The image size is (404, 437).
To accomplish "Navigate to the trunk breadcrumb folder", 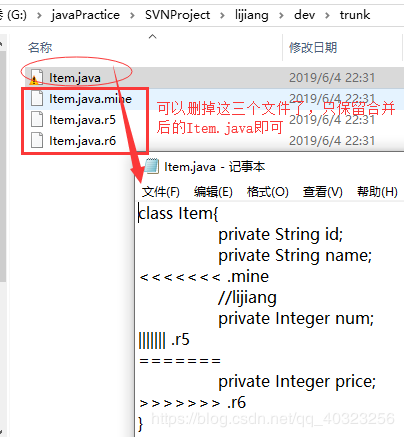I will click(x=355, y=15).
